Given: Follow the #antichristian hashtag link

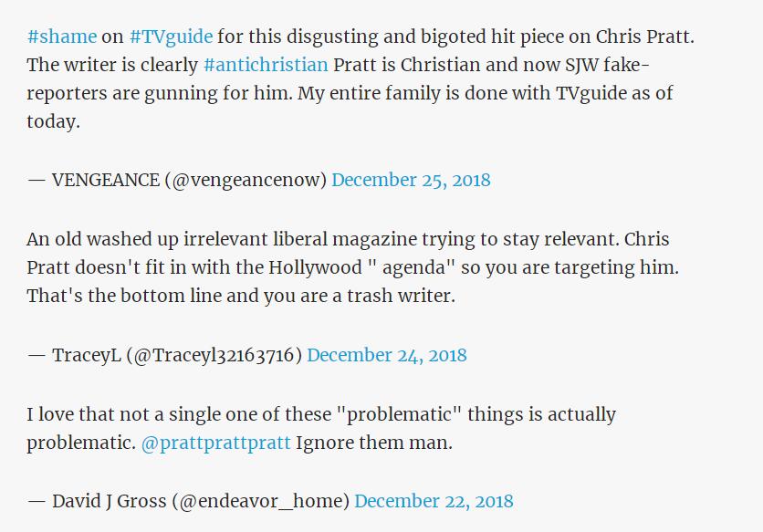Looking at the screenshot, I should click(x=266, y=66).
